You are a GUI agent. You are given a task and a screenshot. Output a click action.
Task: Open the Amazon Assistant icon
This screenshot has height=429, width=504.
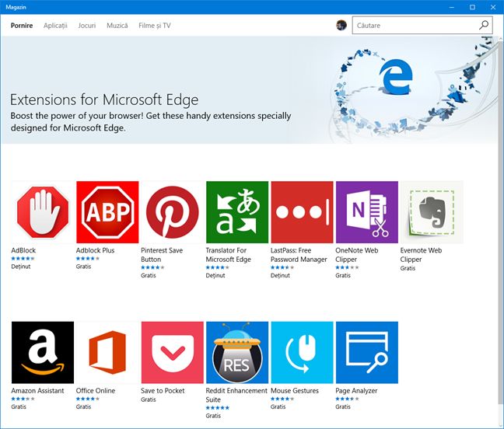43,353
